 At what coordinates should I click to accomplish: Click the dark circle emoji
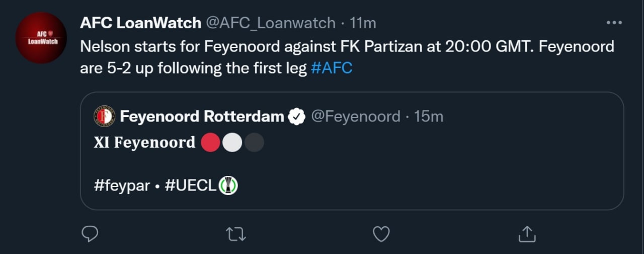254,143
